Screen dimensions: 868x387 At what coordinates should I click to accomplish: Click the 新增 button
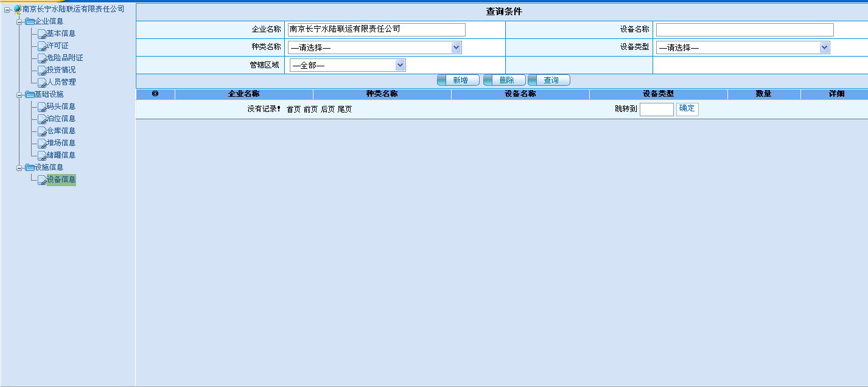click(x=458, y=80)
